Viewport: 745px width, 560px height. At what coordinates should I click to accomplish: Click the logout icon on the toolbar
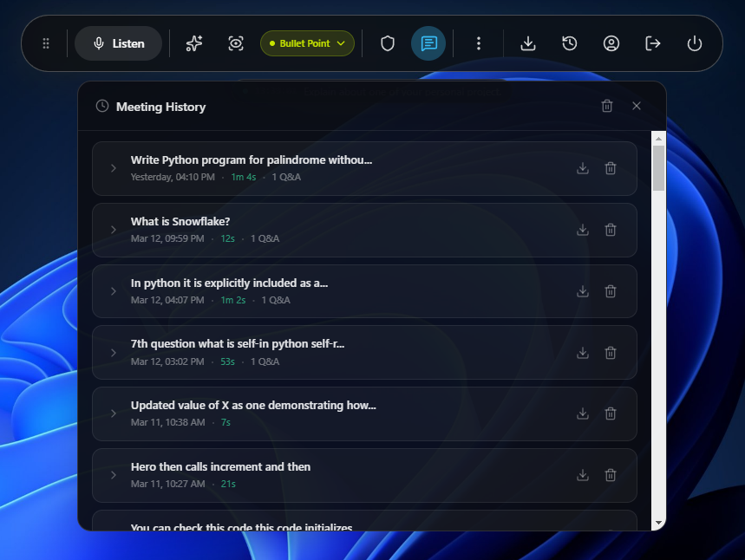652,42
